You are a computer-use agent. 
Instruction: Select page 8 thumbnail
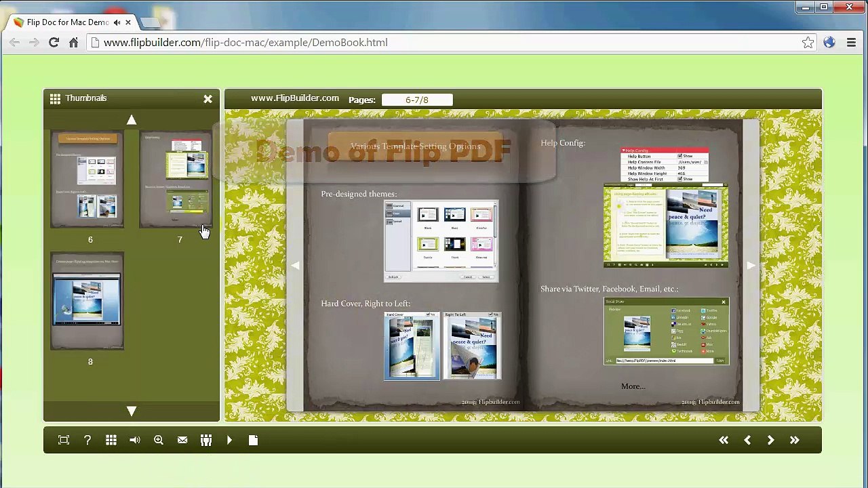[x=87, y=302]
